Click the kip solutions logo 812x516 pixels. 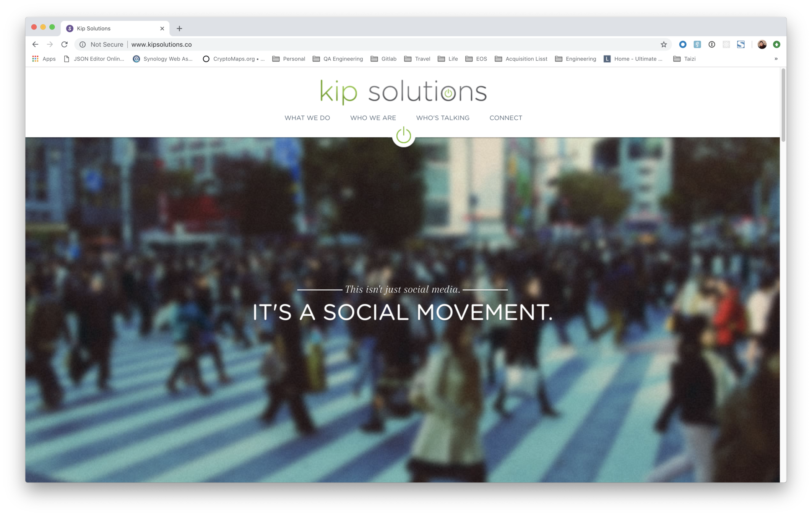point(403,92)
